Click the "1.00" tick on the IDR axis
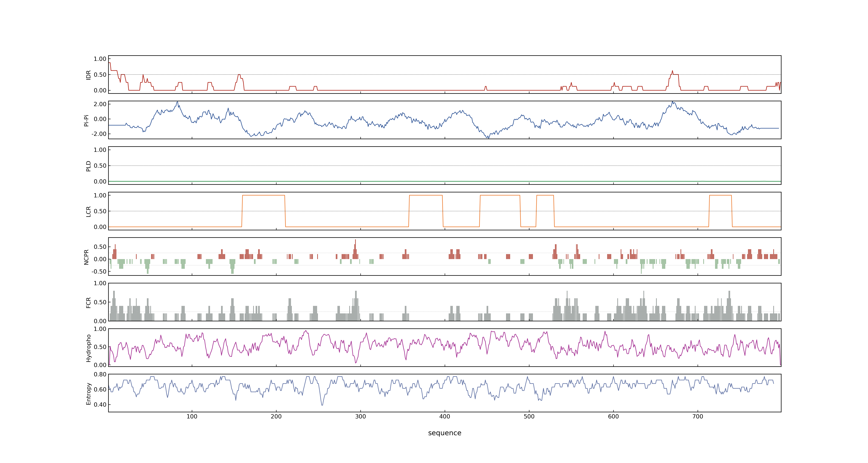The width and height of the screenshot is (868, 463). click(x=100, y=59)
